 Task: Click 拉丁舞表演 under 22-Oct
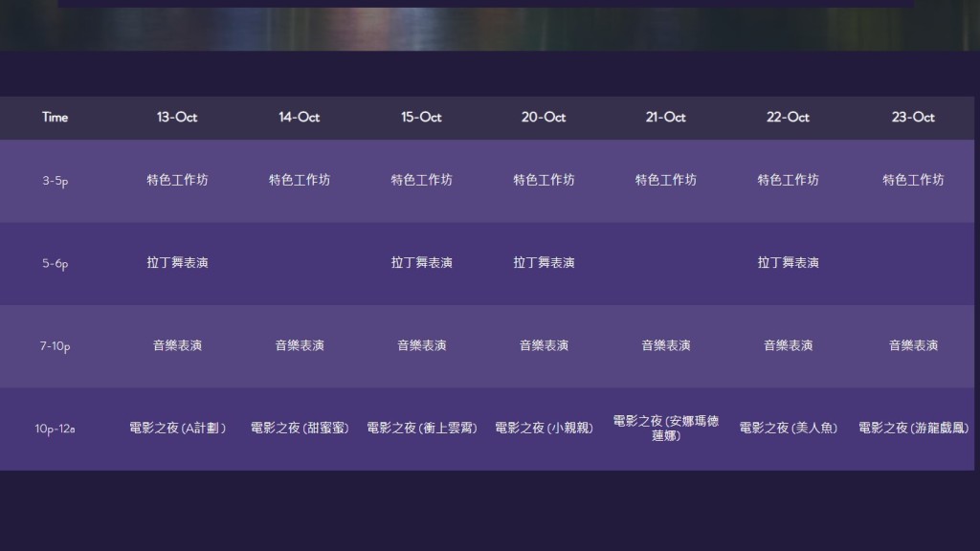tap(789, 262)
